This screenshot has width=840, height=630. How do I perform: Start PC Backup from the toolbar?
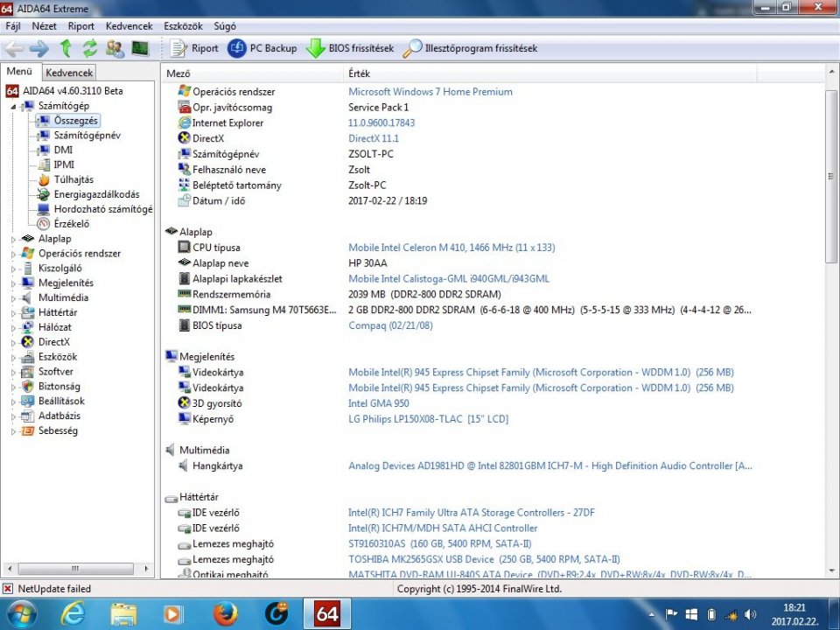[x=262, y=49]
